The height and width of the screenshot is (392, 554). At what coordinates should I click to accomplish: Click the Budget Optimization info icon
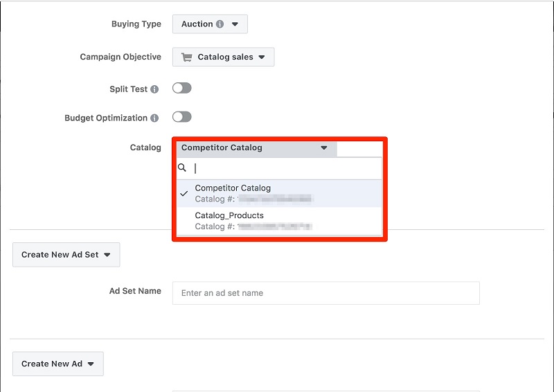(x=154, y=118)
